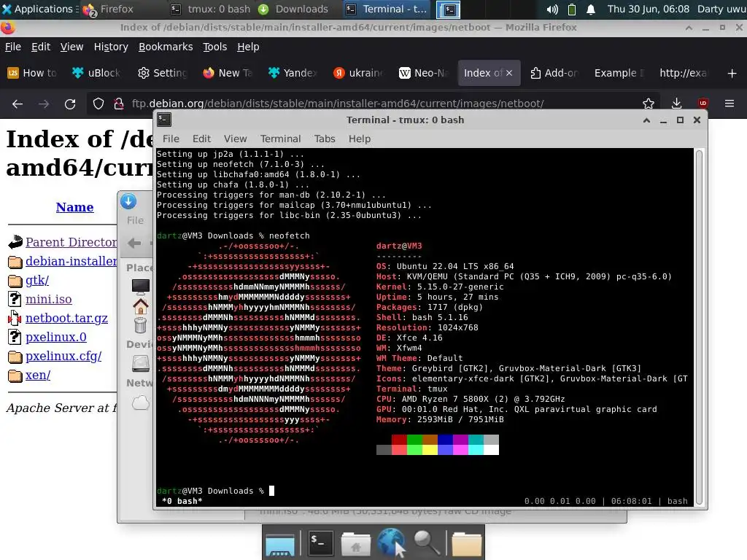Image resolution: width=747 pixels, height=560 pixels.
Task: Open the terminal's Help menu
Action: 360,139
